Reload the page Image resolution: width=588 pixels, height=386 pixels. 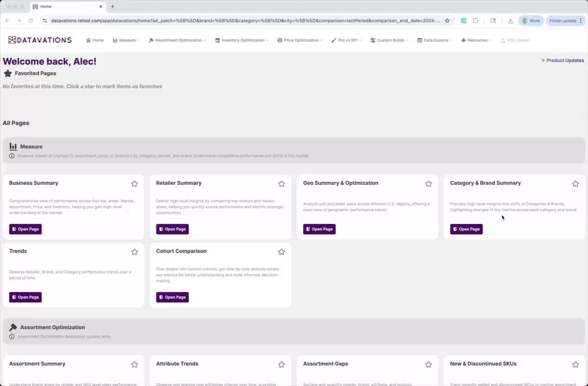pos(31,21)
